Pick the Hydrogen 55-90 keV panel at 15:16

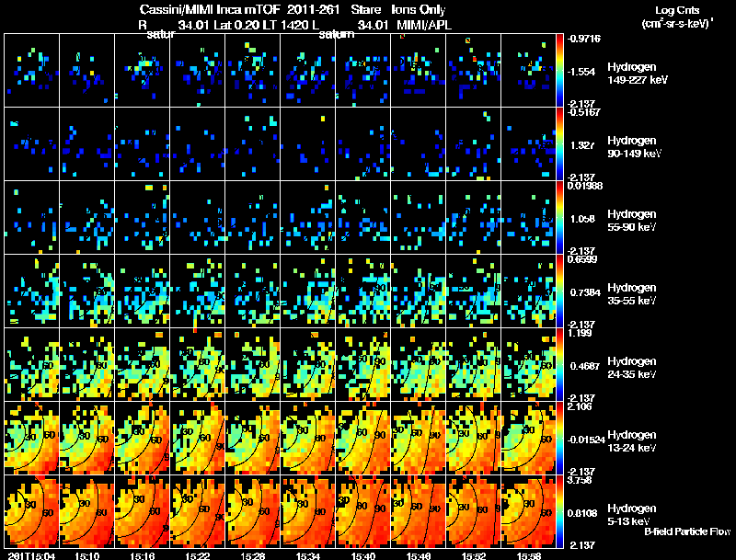coord(143,218)
